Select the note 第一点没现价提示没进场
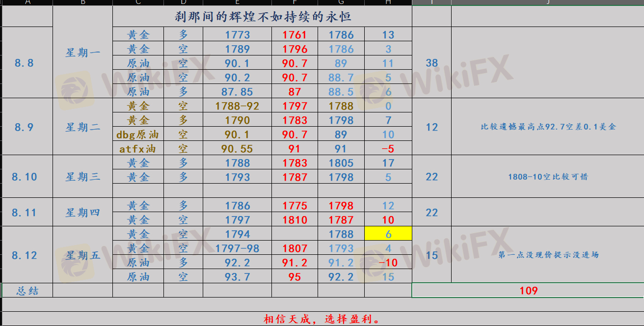 pyautogui.click(x=548, y=255)
